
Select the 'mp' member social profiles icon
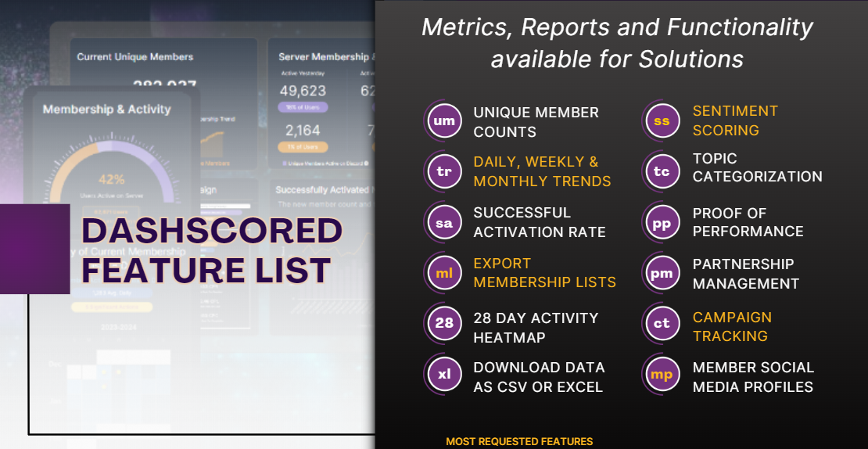pos(662,374)
